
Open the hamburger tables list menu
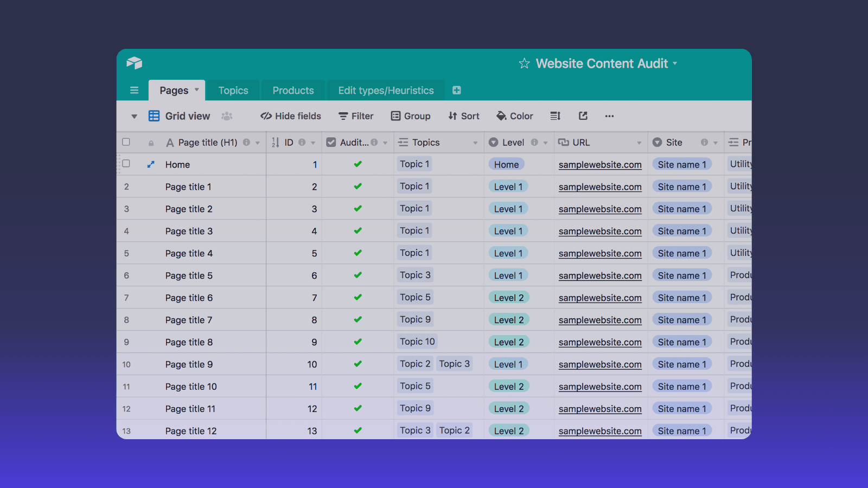[134, 91]
